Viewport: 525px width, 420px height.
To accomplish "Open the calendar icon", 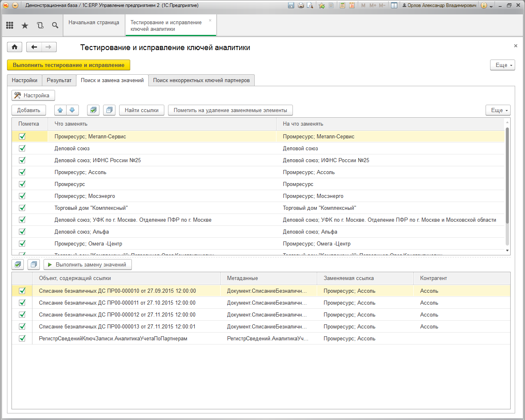I will coord(352,5).
